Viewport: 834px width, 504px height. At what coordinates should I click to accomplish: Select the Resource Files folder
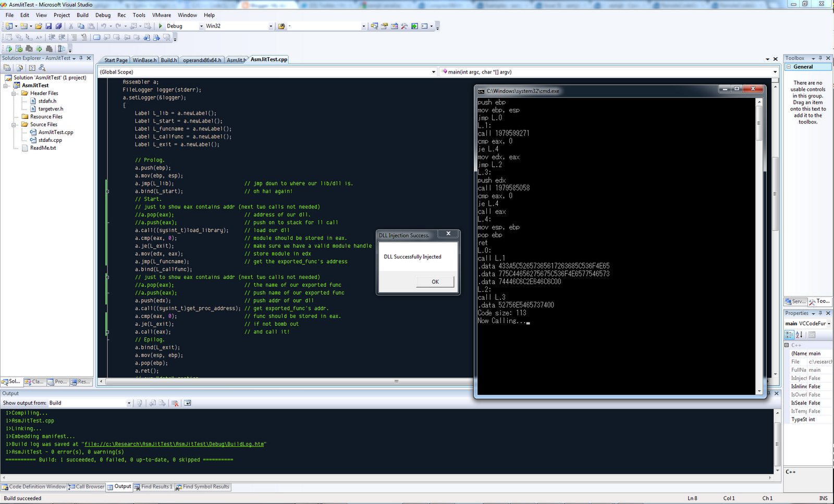coord(46,117)
